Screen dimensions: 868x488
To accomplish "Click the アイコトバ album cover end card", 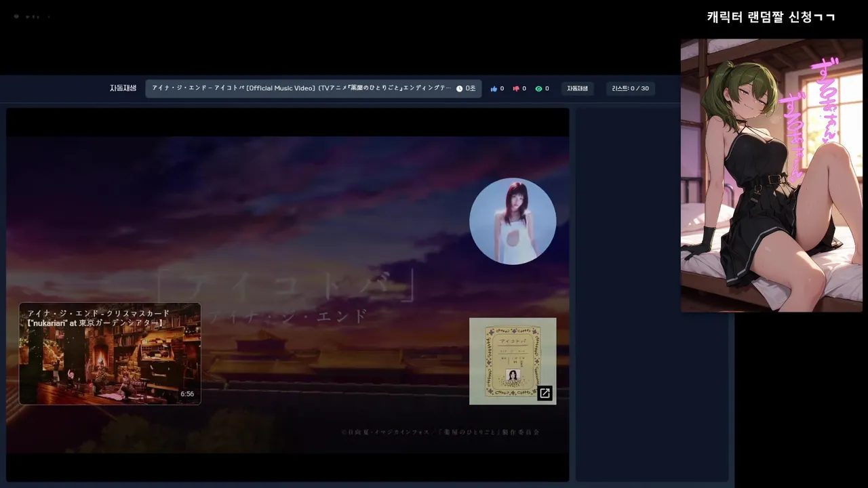I will click(513, 361).
